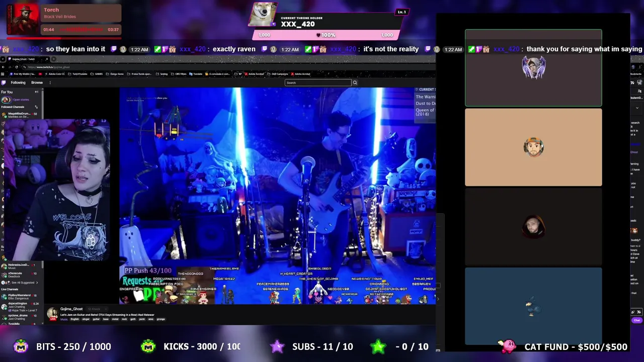Viewport: 644px width, 362px height.
Task: Click the bearded avatar on tan tile
Action: pyautogui.click(x=533, y=147)
